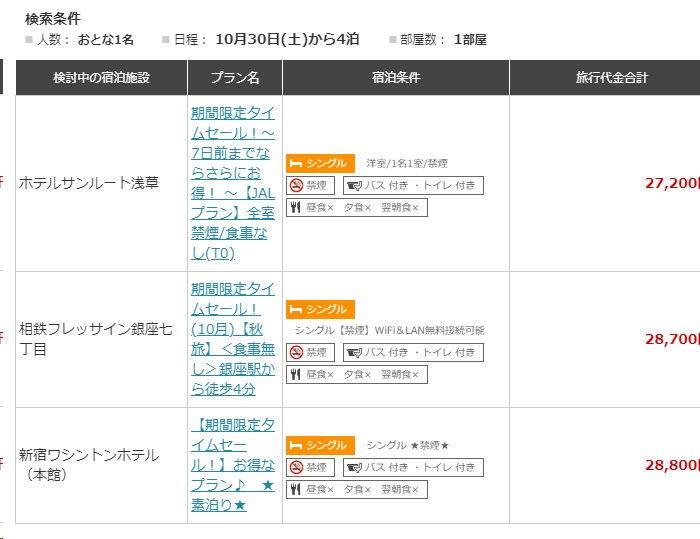Click the 宿泊条件 column header
The image size is (700, 539).
pyautogui.click(x=395, y=77)
